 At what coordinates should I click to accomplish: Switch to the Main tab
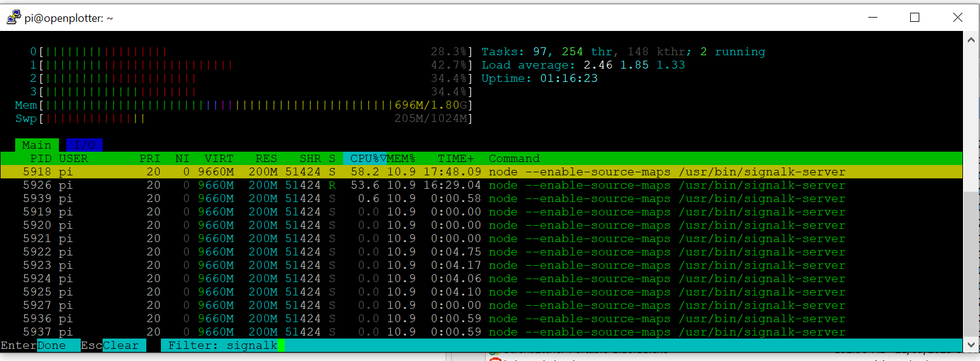[x=37, y=145]
